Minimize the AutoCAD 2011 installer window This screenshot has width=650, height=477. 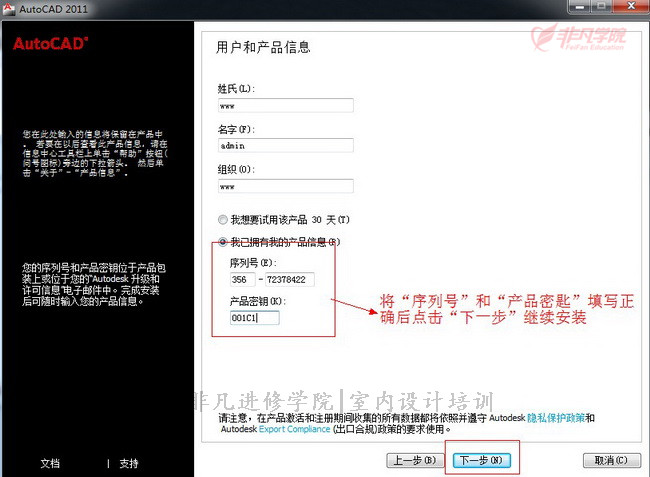click(x=580, y=7)
